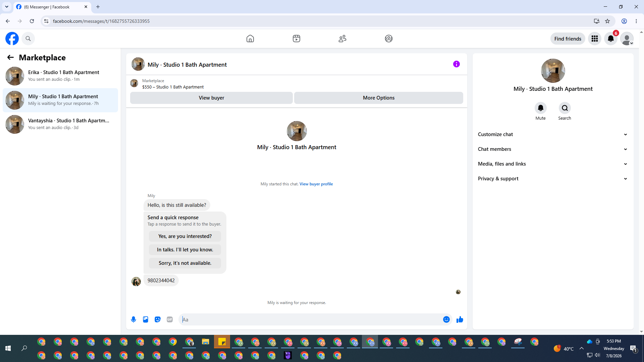
Task: Send quick response 'In talks. I'll let you know.'
Action: 185,250
